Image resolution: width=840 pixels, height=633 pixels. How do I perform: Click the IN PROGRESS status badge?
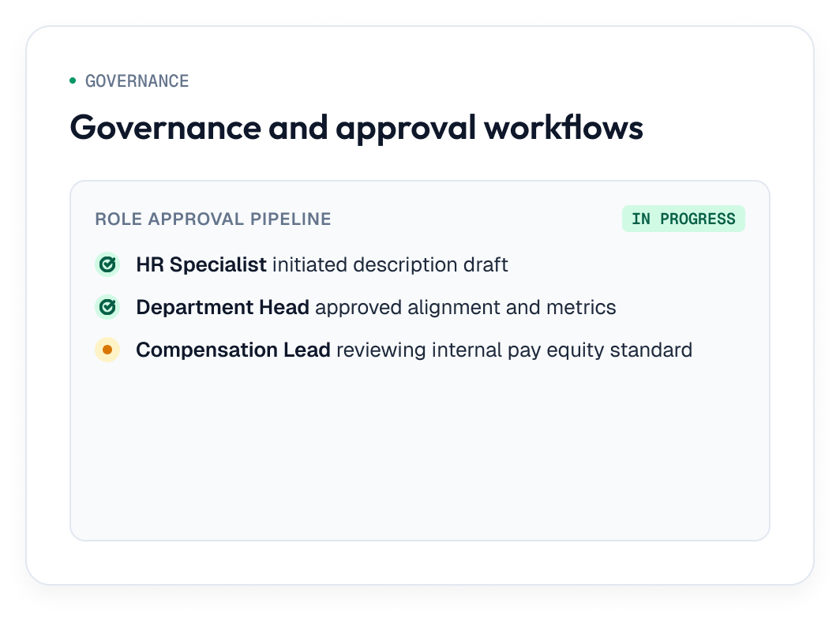coord(683,219)
